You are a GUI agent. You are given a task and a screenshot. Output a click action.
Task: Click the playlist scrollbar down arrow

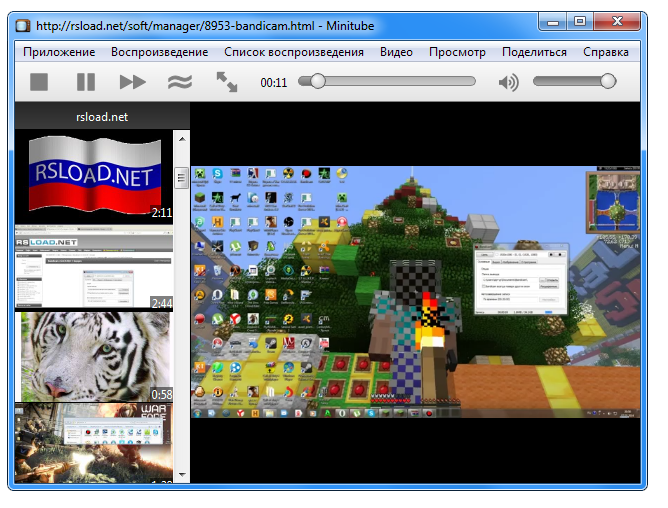182,474
